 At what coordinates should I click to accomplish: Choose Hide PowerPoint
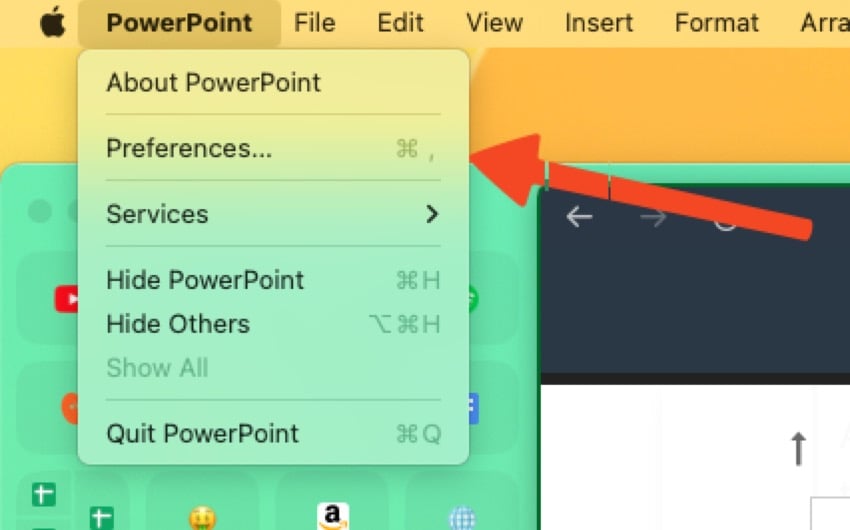pyautogui.click(x=273, y=280)
